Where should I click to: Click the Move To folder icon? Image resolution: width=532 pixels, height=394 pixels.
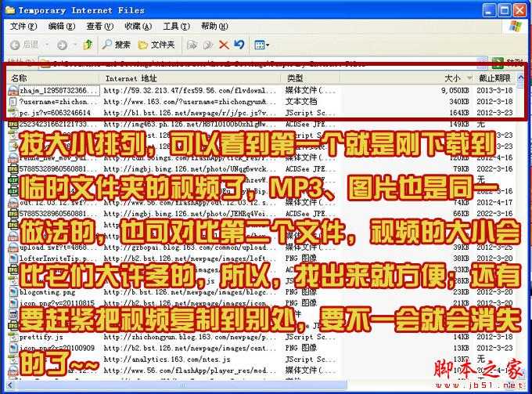[x=192, y=45]
